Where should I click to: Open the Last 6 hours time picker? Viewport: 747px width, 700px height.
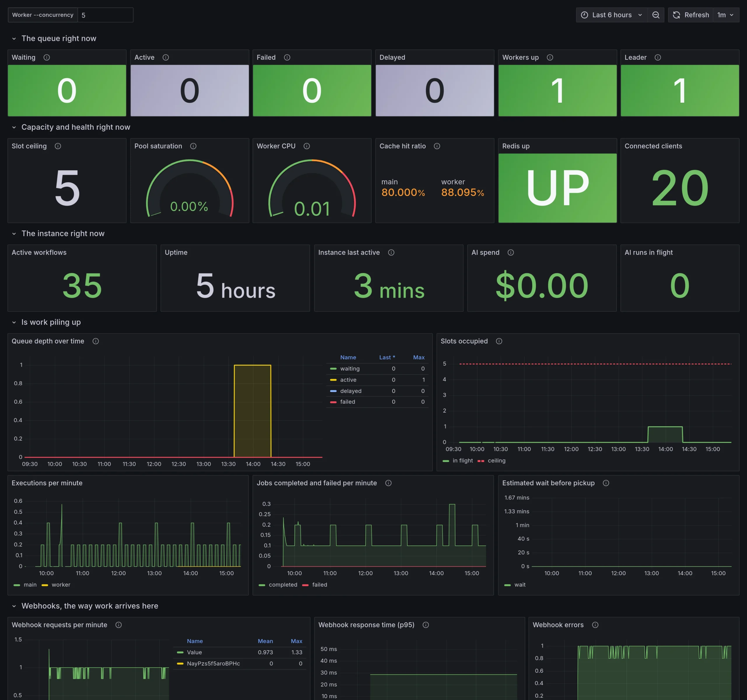(612, 15)
